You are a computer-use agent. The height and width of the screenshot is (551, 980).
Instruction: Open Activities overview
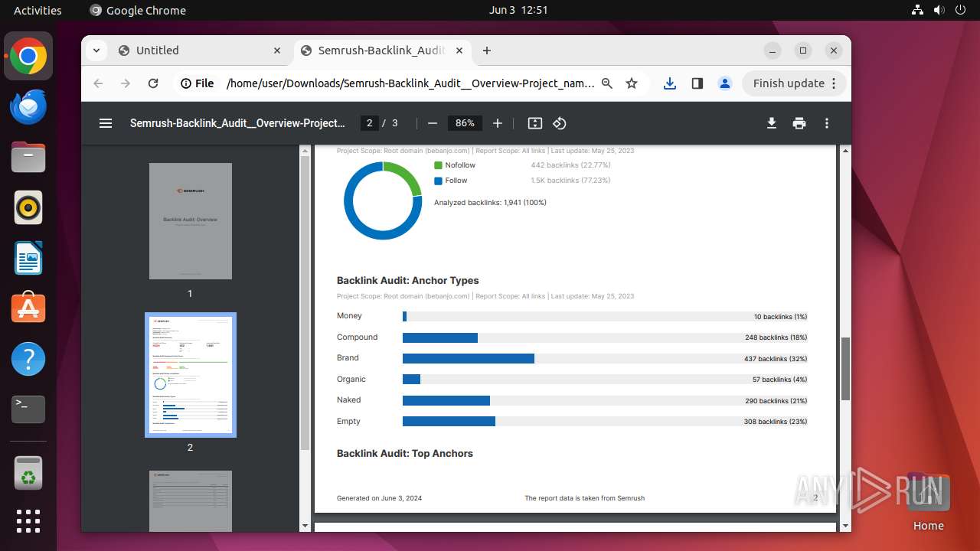pos(38,11)
